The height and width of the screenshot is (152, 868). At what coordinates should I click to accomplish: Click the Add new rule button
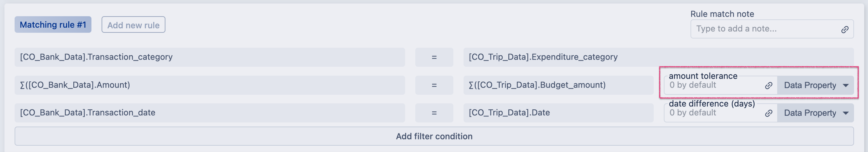tap(133, 25)
